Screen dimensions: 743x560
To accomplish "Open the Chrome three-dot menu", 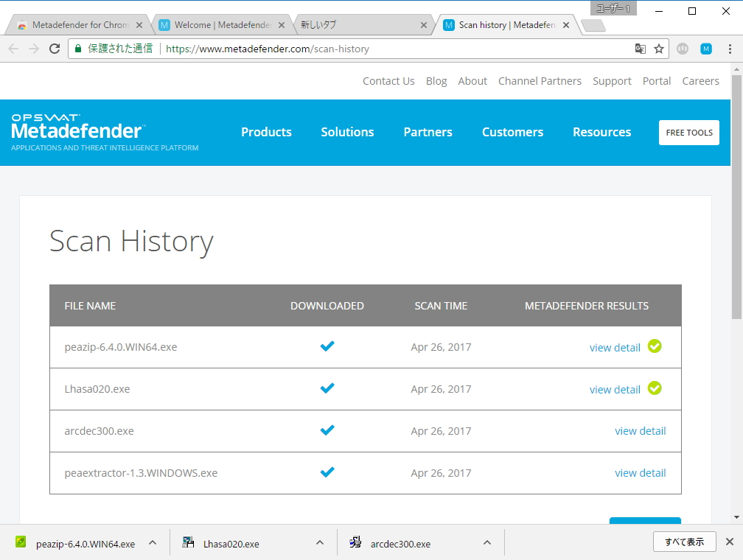I will click(730, 49).
